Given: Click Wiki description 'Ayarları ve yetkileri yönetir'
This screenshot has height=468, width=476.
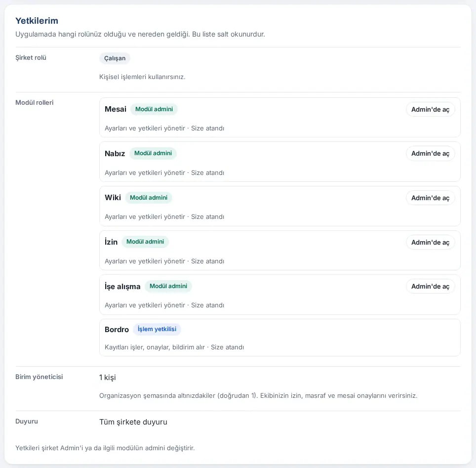Looking at the screenshot, I should (145, 216).
